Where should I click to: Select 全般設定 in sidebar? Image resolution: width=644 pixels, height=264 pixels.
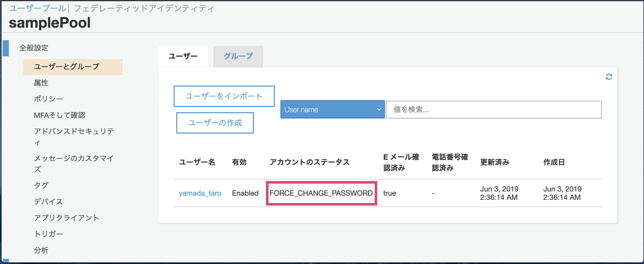(x=34, y=48)
